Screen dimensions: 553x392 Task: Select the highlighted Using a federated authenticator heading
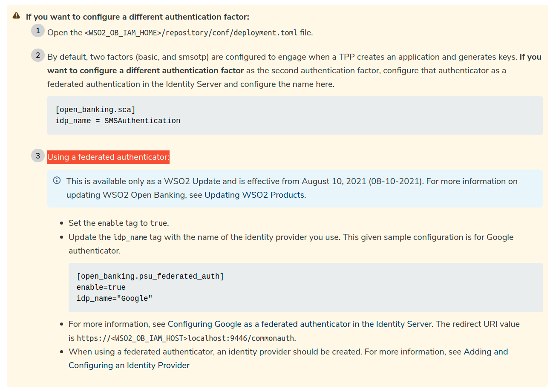point(108,157)
